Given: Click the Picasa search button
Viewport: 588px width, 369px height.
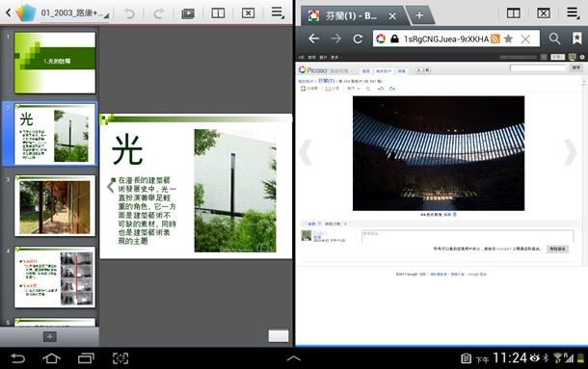Looking at the screenshot, I should click(576, 67).
